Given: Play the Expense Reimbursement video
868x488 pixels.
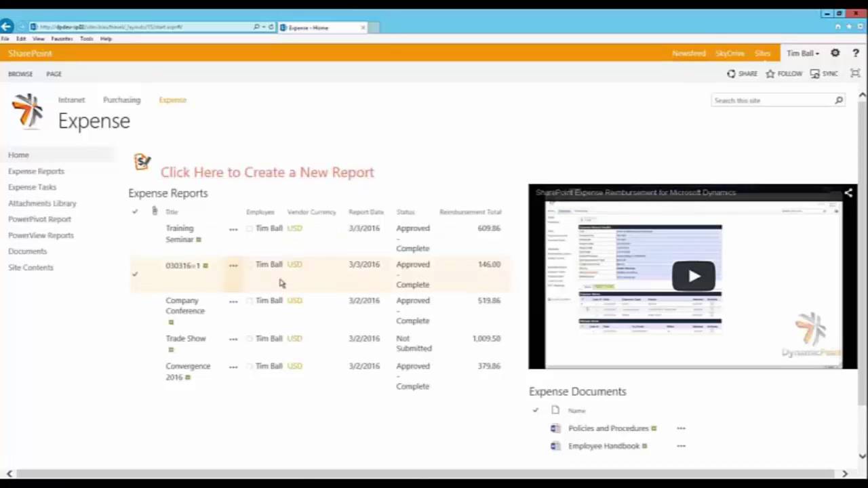Looking at the screenshot, I should pos(693,275).
